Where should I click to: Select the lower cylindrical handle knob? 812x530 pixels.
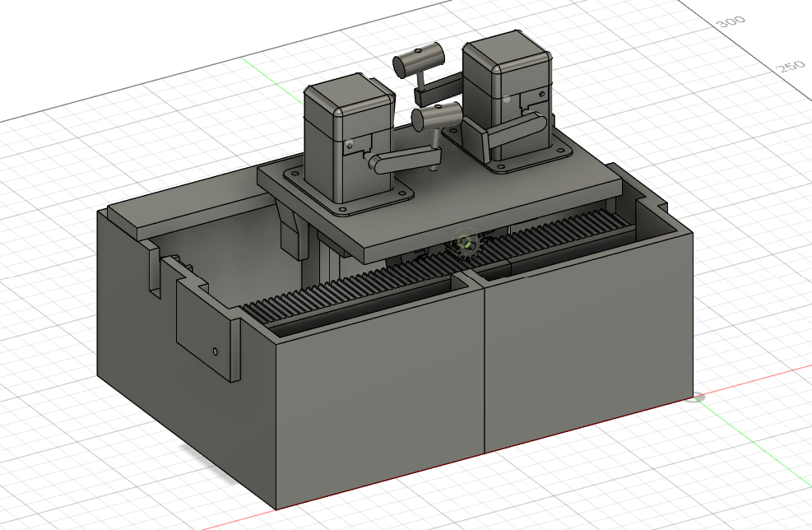[x=438, y=117]
